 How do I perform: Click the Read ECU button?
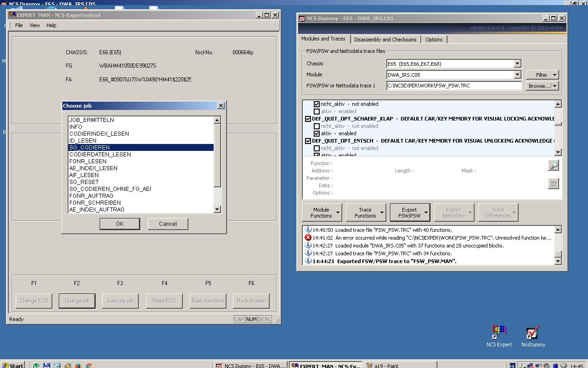(164, 301)
